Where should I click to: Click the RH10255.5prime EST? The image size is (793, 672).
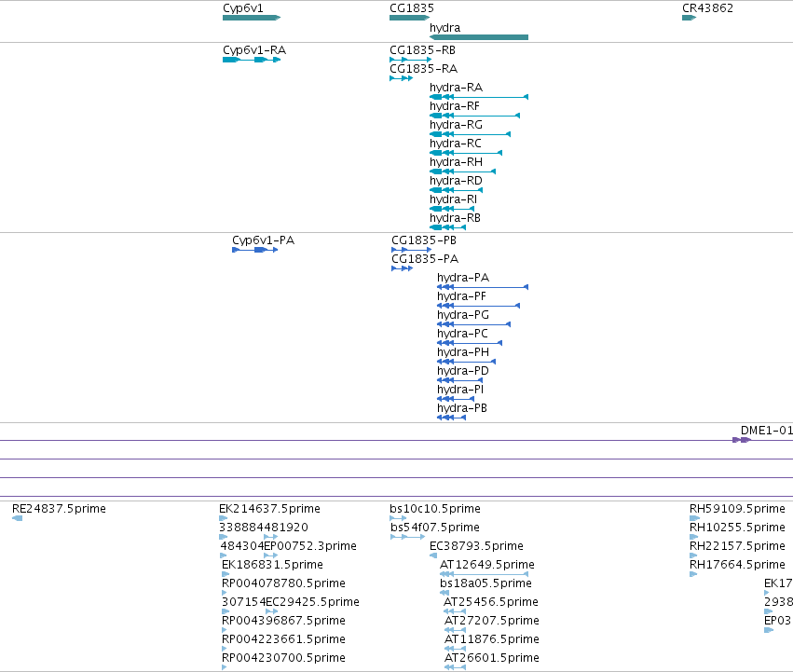(x=693, y=537)
